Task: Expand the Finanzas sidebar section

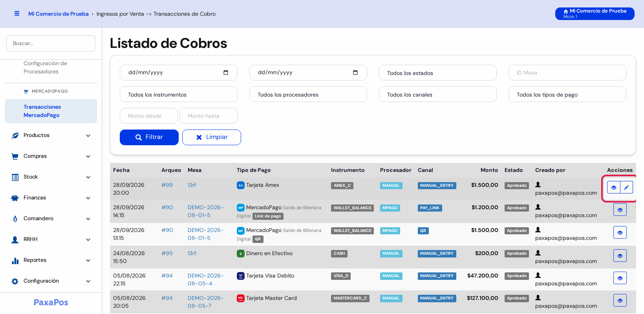Action: point(51,198)
